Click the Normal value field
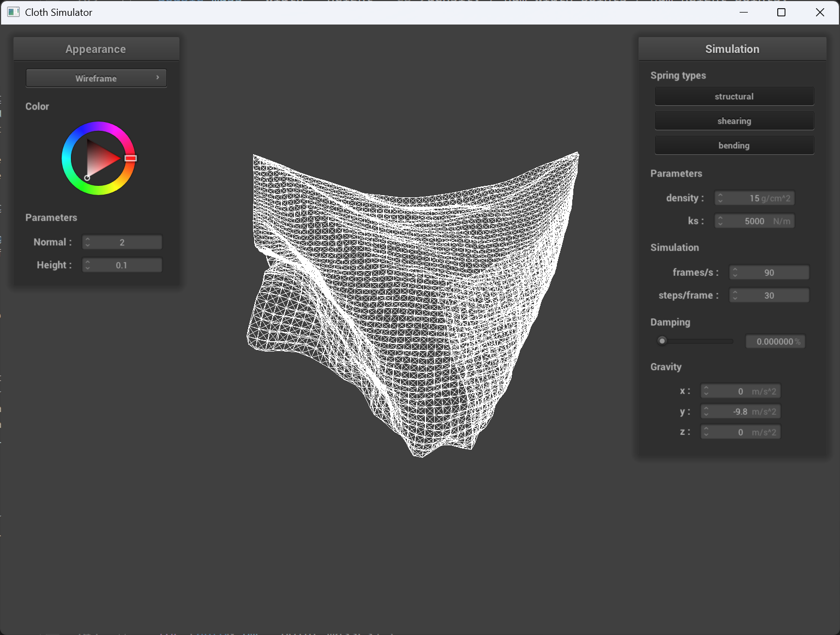The image size is (840, 635). click(122, 242)
